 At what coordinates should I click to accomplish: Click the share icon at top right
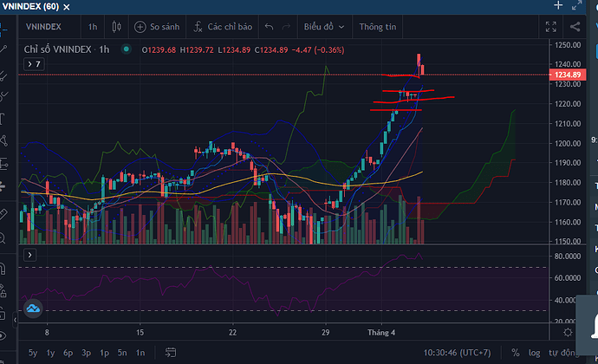click(576, 27)
